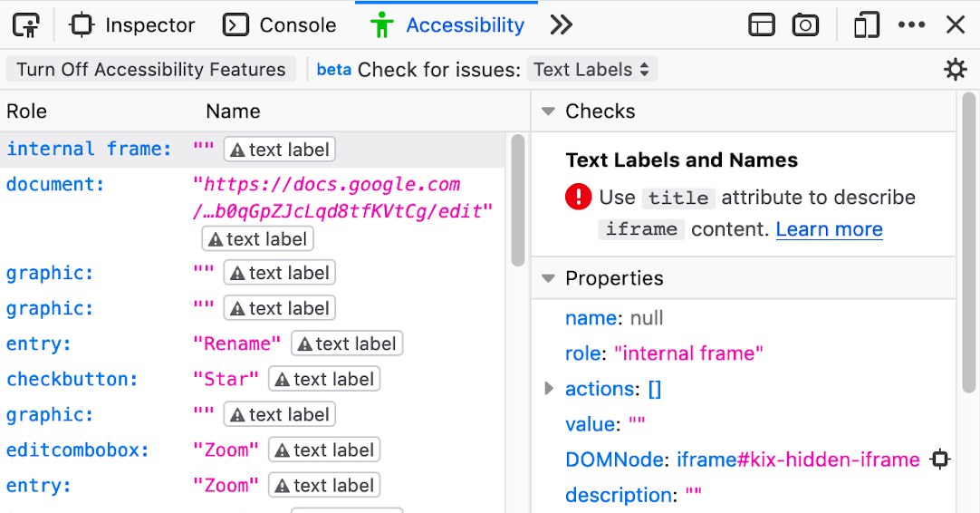
Task: Click the tree list scrollbar
Action: tap(517, 200)
